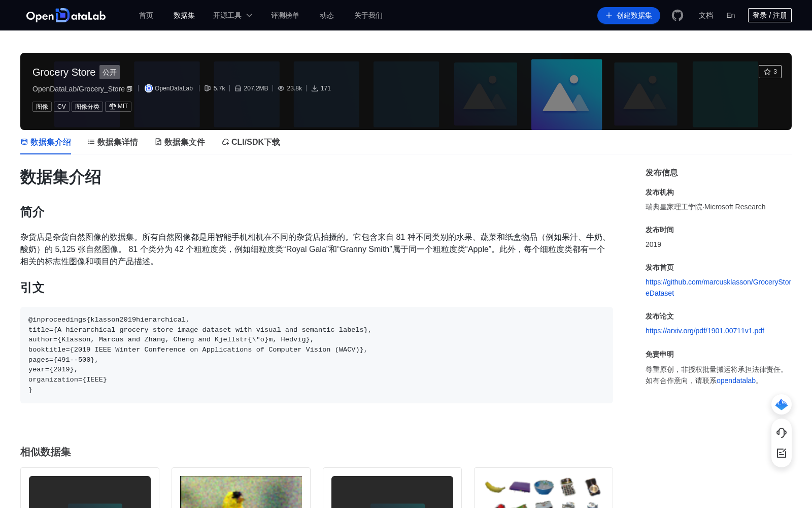This screenshot has height=508, width=812.
Task: Open 评测榜单 navigation item
Action: [x=285, y=15]
